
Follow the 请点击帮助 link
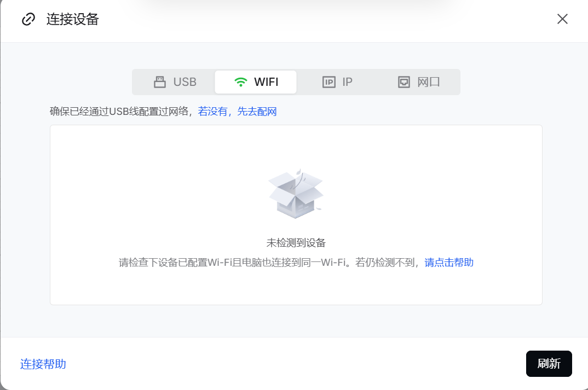[x=449, y=263]
